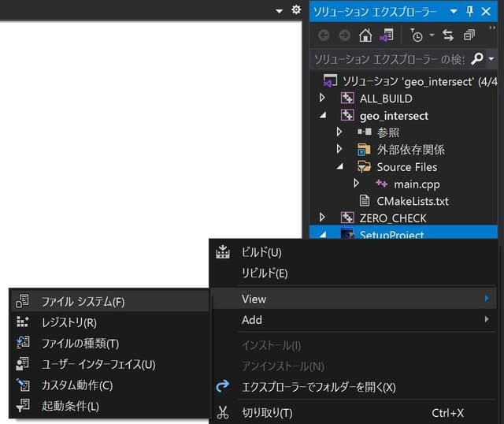
Task: Open the Solution Explorer window options dropdown
Action: tap(454, 11)
